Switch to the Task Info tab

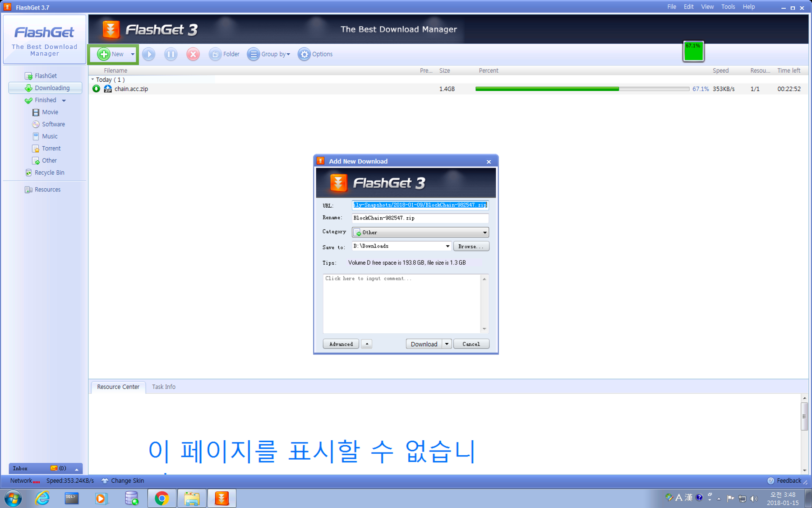[164, 387]
